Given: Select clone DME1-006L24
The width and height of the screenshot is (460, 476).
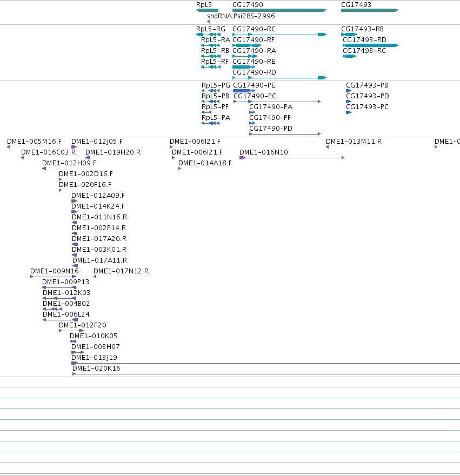Looking at the screenshot, I should click(60, 320).
